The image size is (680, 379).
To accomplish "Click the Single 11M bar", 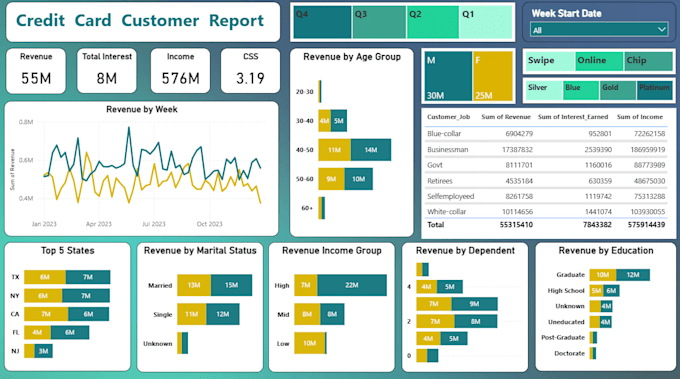I will pos(192,314).
